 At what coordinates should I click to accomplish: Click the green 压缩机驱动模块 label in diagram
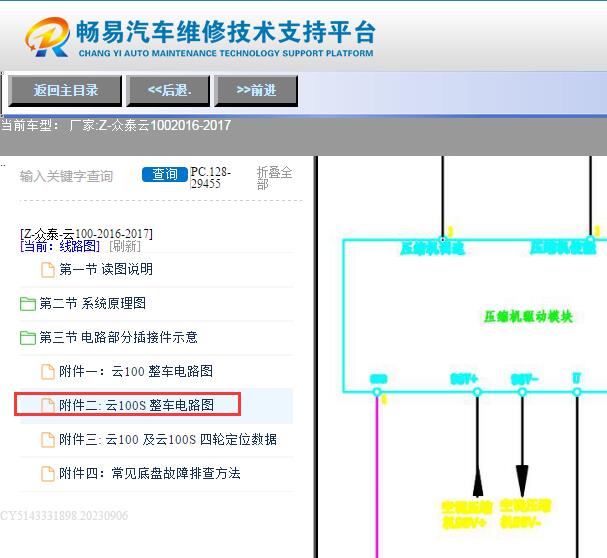point(528,317)
